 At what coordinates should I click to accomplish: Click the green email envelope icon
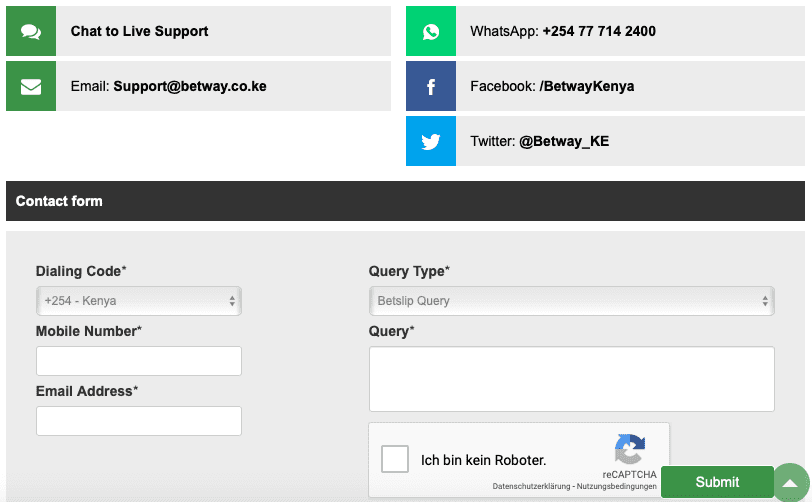click(x=31, y=87)
